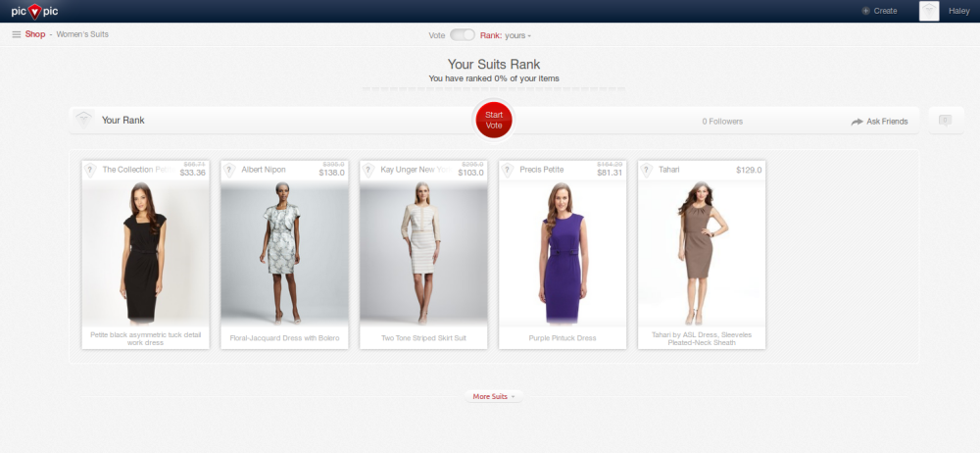Click the Petite black asymmetric tuck caption
This screenshot has height=453, width=980.
[x=146, y=338]
